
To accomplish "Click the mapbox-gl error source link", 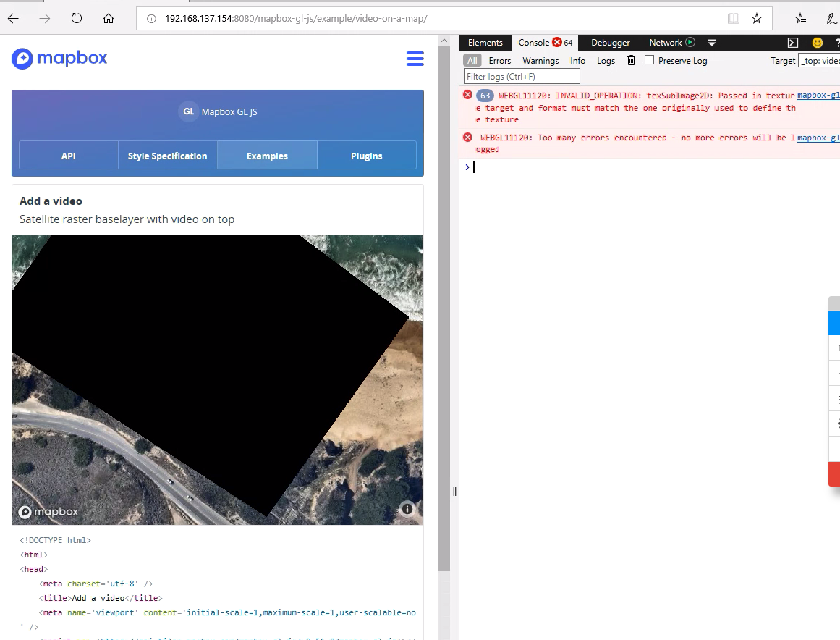I will [x=818, y=95].
